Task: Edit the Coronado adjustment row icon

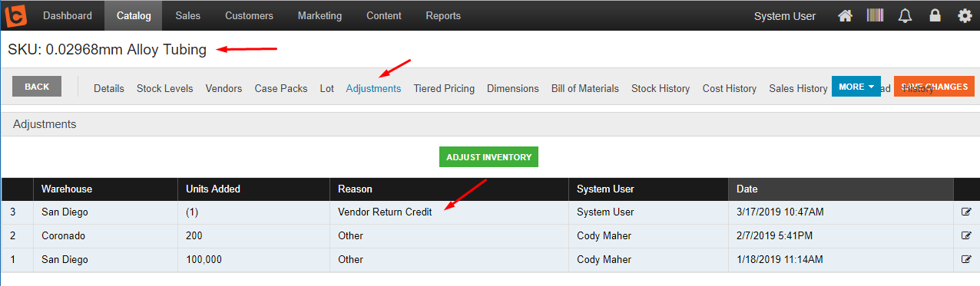Action: click(966, 235)
